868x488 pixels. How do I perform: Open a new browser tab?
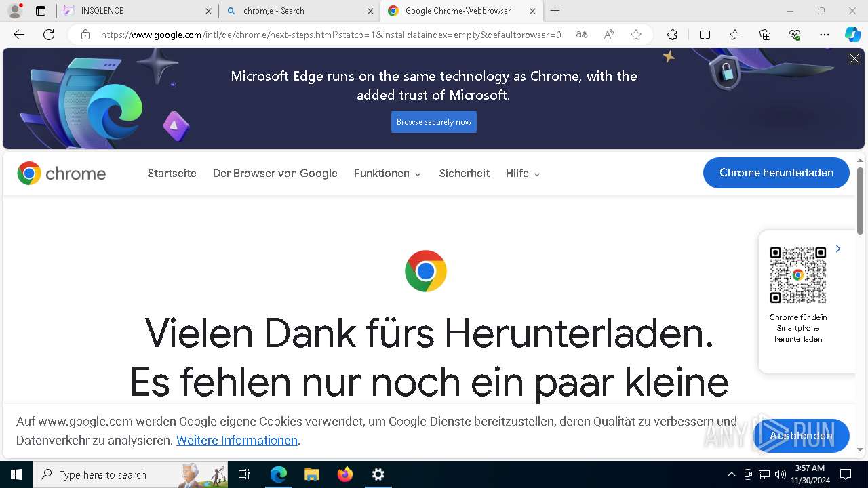point(555,11)
